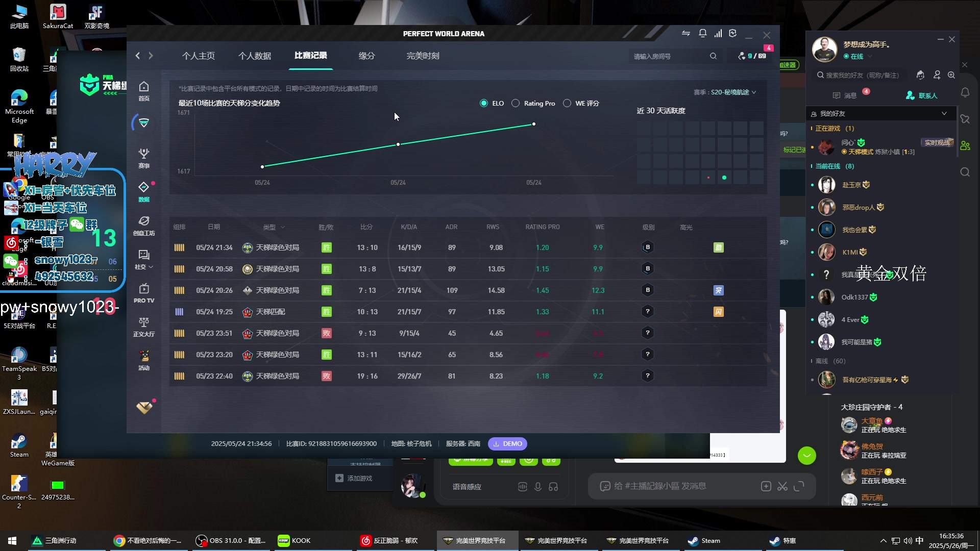Click the zoom search icon in friends panel

pyautogui.click(x=951, y=75)
